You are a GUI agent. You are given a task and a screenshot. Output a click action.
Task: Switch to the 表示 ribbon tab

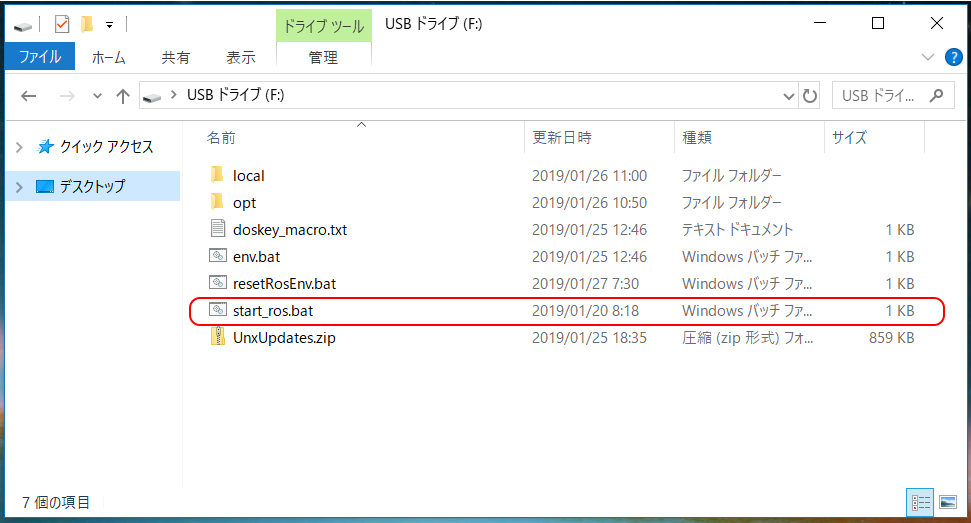pos(241,58)
